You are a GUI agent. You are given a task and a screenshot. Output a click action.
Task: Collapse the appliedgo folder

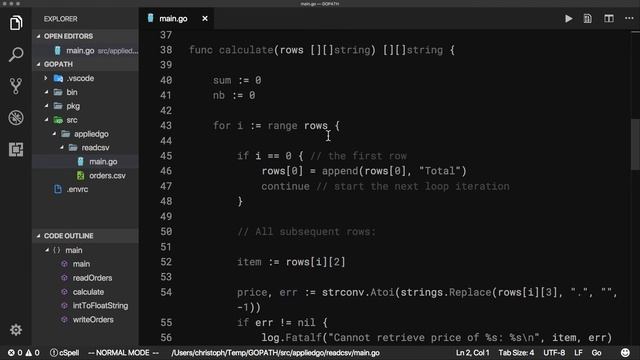(54, 134)
